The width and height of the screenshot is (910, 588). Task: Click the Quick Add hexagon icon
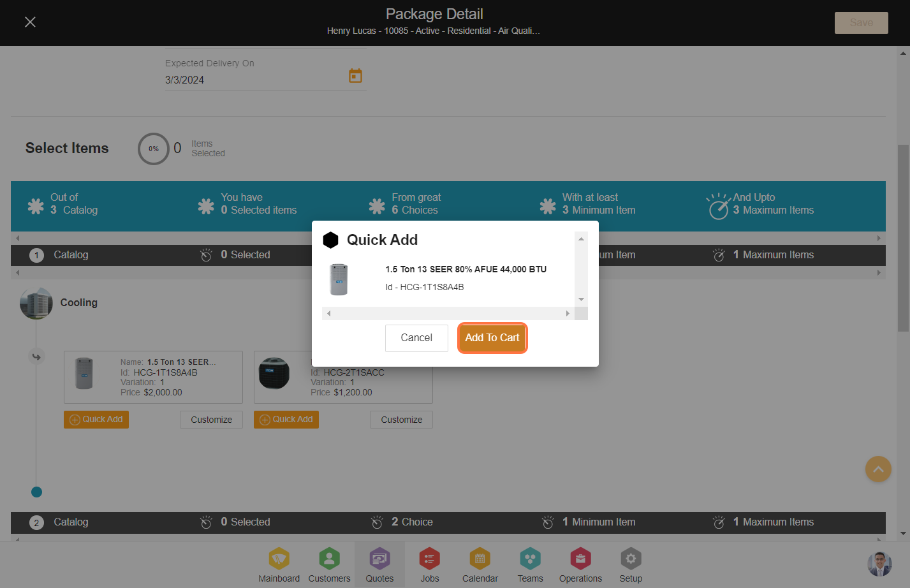click(330, 240)
